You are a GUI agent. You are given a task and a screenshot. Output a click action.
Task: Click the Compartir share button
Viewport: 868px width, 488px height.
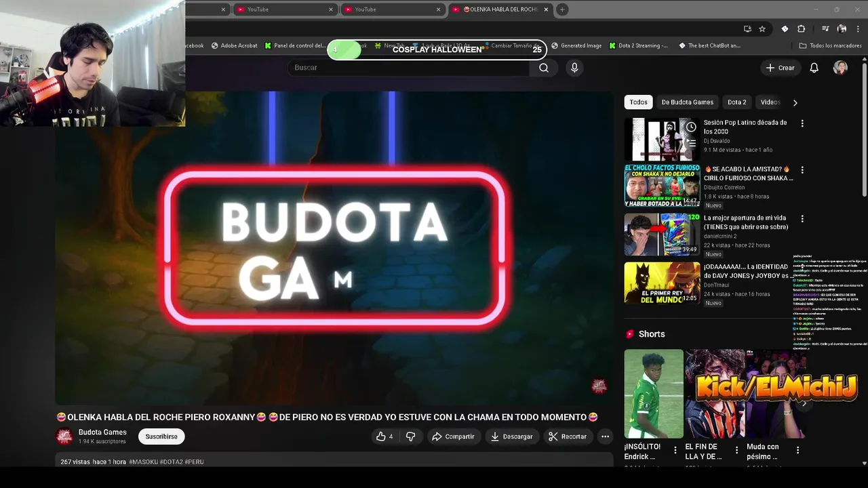tap(453, 436)
